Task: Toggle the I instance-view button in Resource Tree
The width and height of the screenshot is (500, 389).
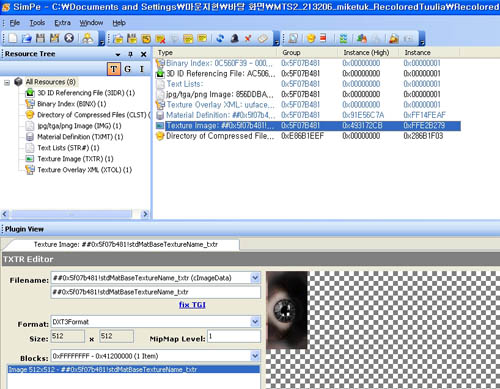Action: point(142,69)
